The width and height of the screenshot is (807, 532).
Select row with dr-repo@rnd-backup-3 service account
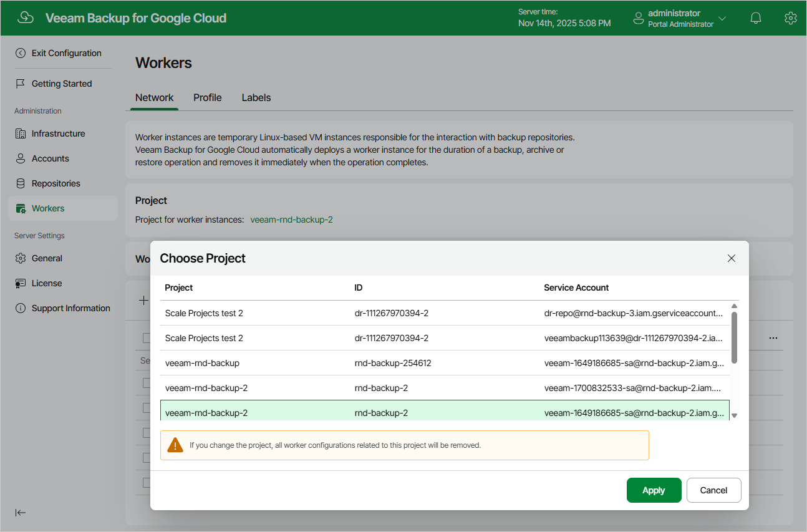pyautogui.click(x=445, y=313)
